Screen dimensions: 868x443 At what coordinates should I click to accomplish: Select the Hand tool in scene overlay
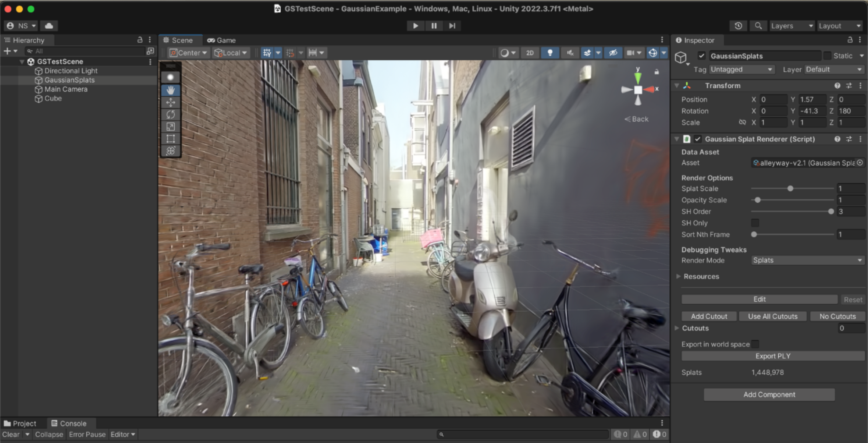[x=170, y=90]
